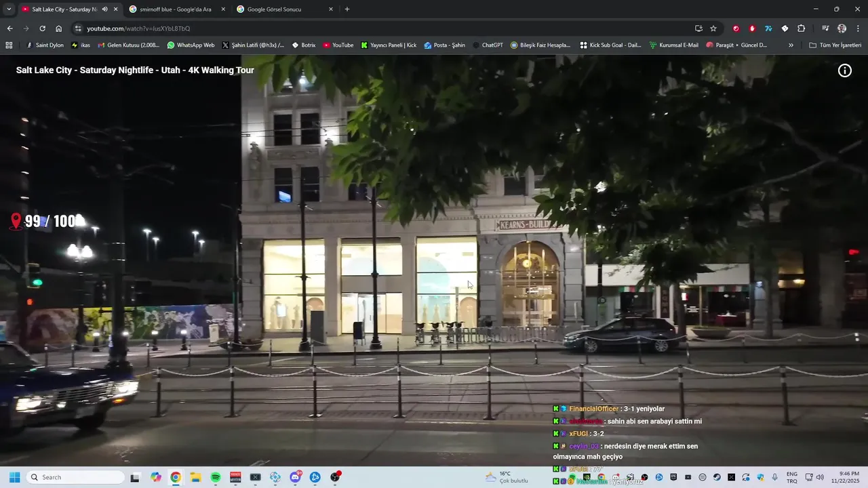Close the smirnoff blue tab

pos(223,9)
